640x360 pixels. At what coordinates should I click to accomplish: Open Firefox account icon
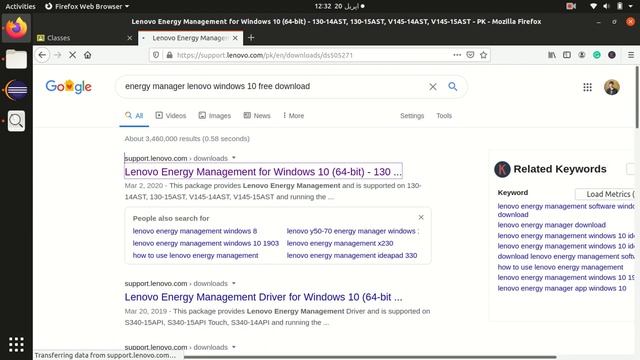tap(582, 55)
